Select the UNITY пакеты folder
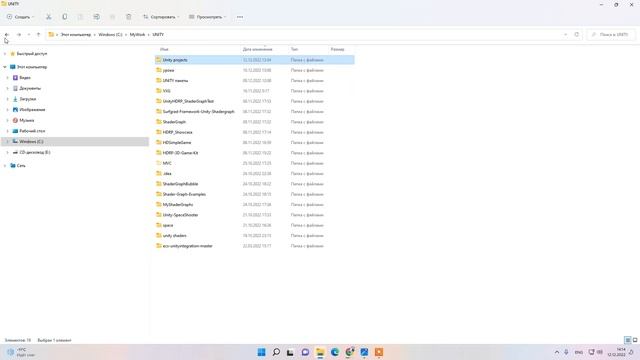This screenshot has width=640, height=360. [175, 80]
